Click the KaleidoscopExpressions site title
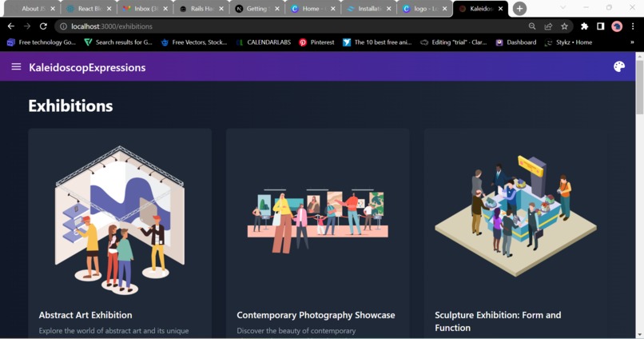Screen dimensions: 644x339 click(x=87, y=67)
